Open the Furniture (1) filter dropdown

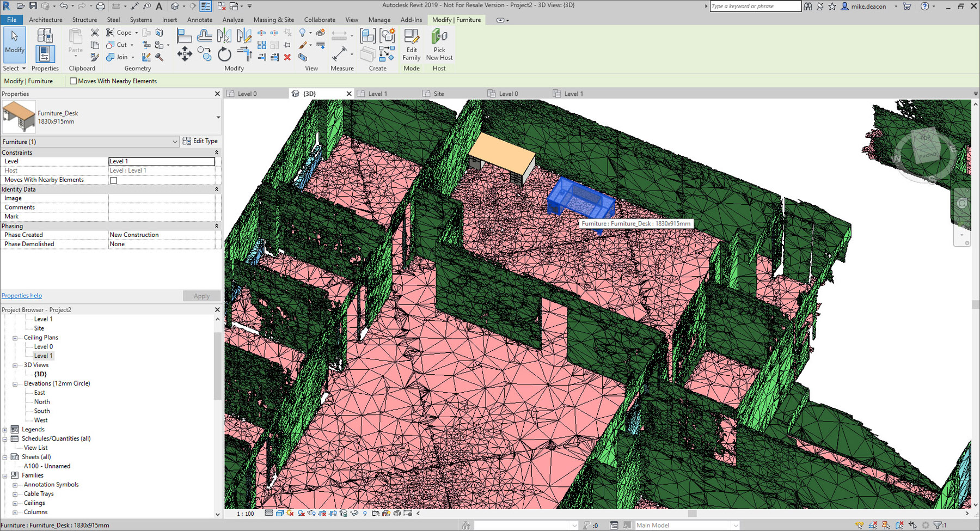pyautogui.click(x=175, y=142)
